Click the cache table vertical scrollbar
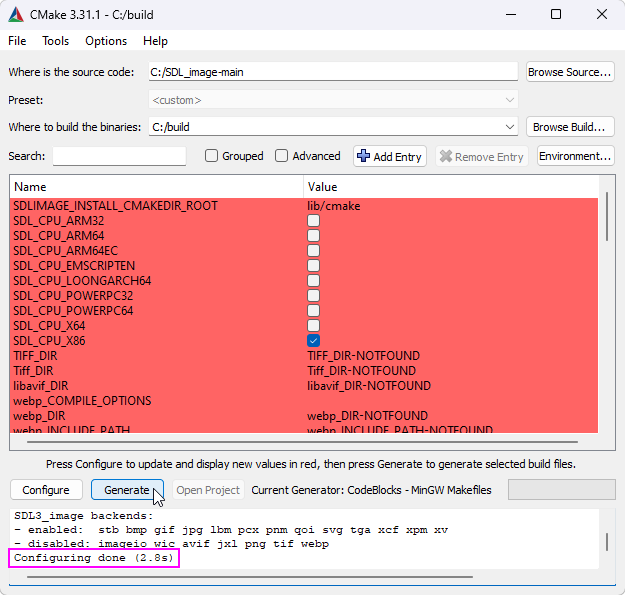 point(607,216)
